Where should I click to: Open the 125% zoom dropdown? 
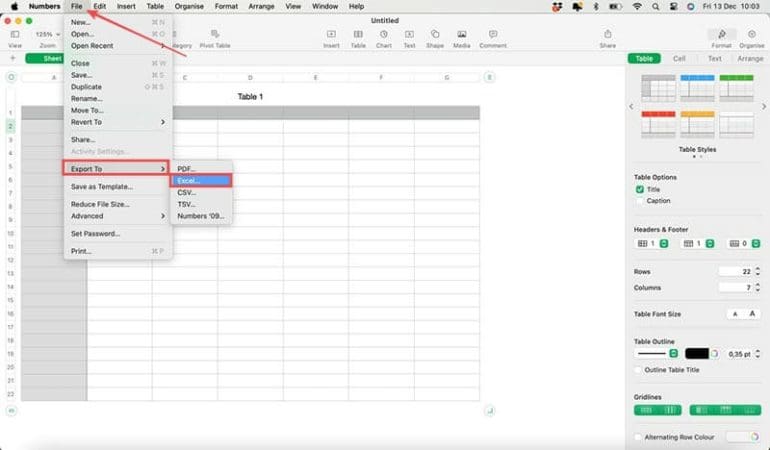[x=47, y=34]
